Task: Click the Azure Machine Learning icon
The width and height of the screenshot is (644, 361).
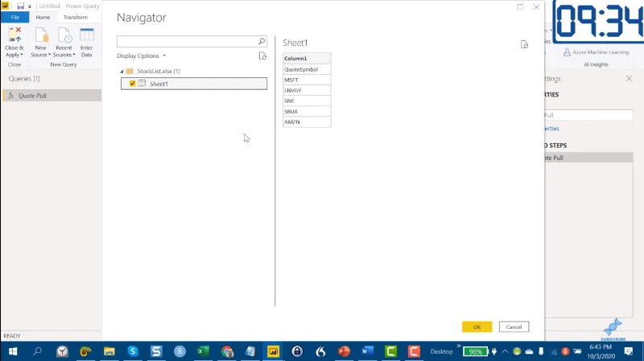Action: pyautogui.click(x=567, y=52)
